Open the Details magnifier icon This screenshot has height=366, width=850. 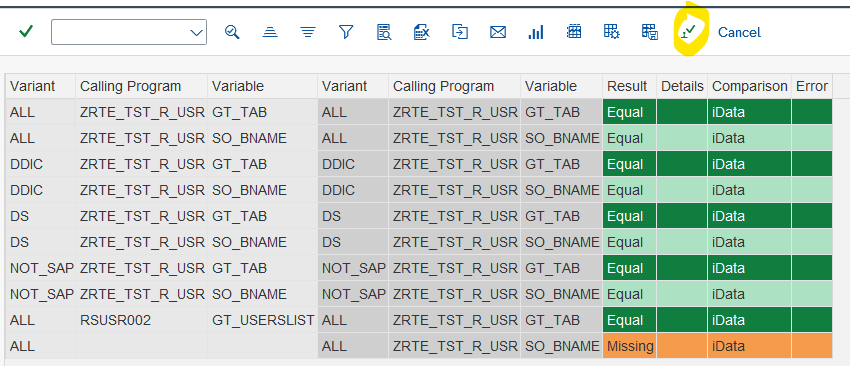click(232, 32)
